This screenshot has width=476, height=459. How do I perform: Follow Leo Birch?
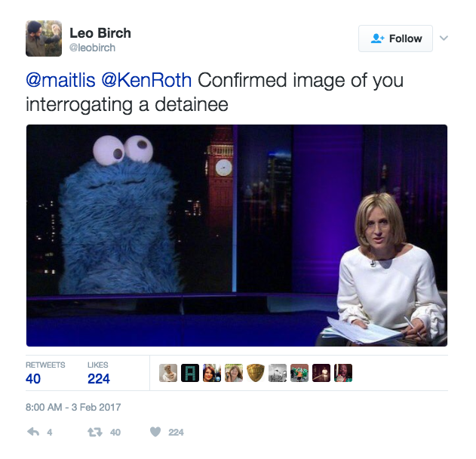(x=395, y=39)
